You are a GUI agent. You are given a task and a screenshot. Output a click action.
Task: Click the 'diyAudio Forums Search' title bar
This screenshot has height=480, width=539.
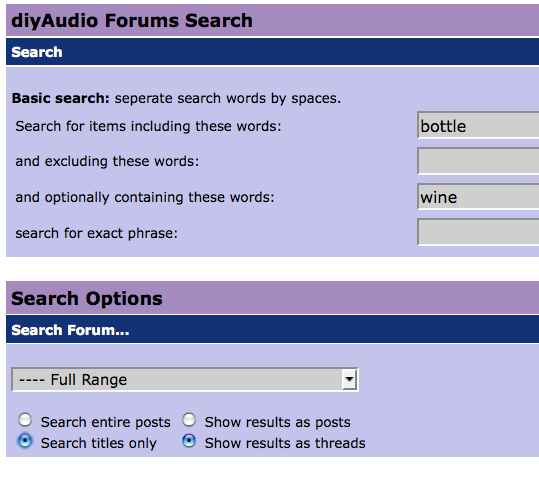point(273,20)
